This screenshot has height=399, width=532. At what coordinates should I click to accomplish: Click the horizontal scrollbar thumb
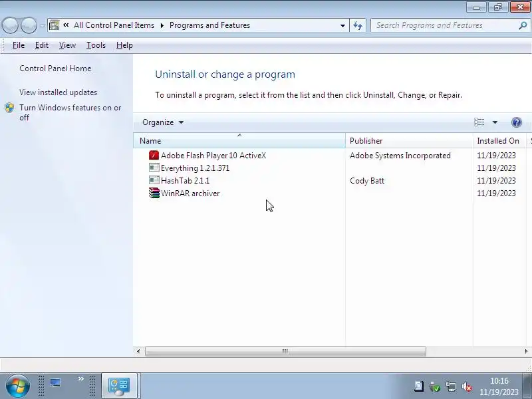pyautogui.click(x=285, y=351)
